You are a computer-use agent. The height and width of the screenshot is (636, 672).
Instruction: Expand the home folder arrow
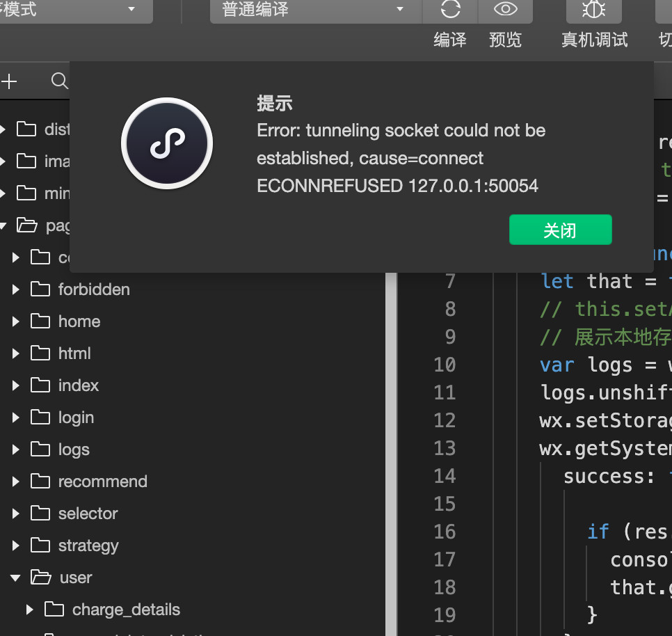(x=16, y=321)
